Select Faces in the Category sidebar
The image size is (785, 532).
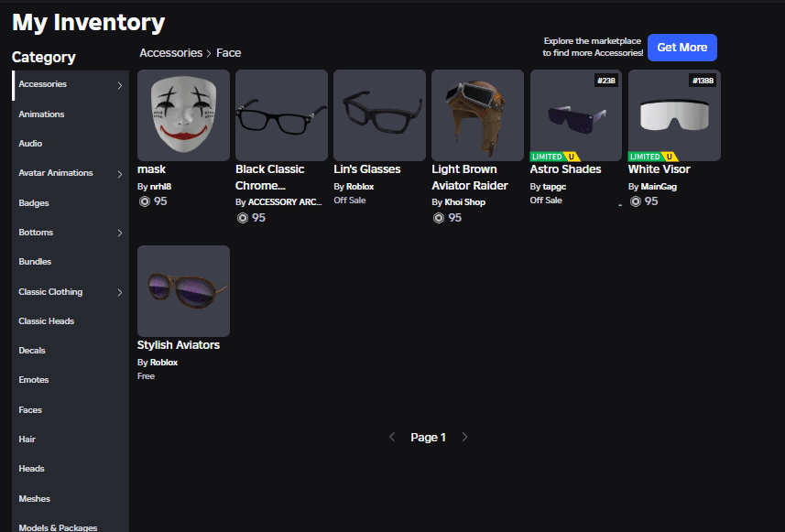click(x=29, y=409)
